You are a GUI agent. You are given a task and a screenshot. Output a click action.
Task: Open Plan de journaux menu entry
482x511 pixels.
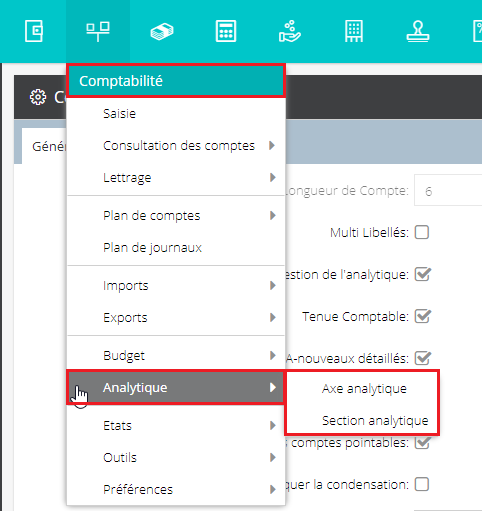coord(176,248)
